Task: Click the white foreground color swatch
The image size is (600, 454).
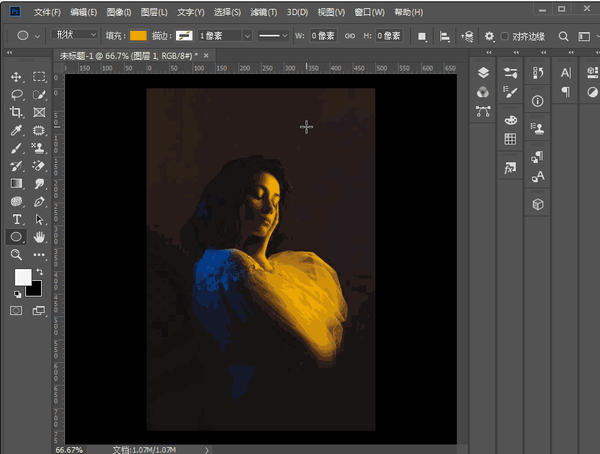Action: (23, 277)
